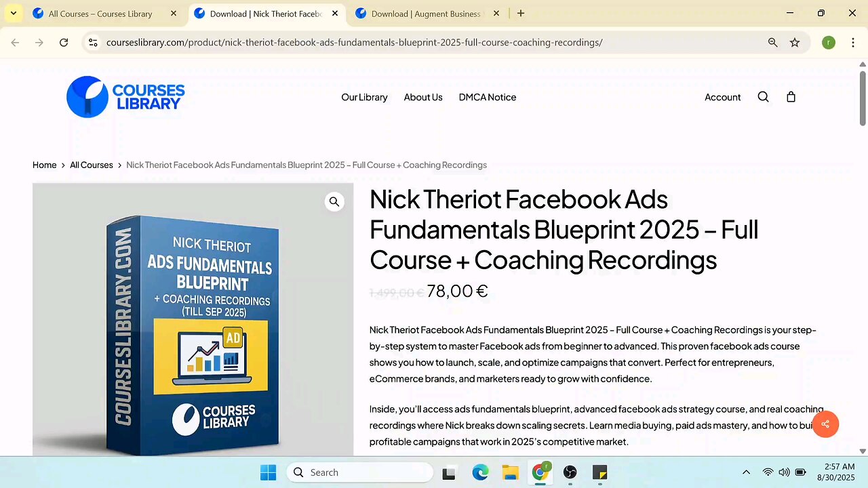This screenshot has height=488, width=868.
Task: Open the Account link
Action: pos(722,97)
